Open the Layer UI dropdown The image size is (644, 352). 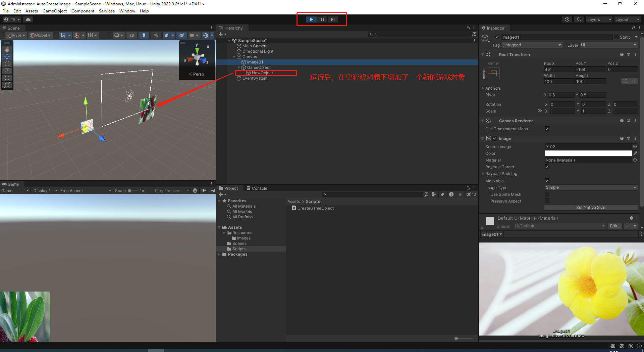point(608,45)
